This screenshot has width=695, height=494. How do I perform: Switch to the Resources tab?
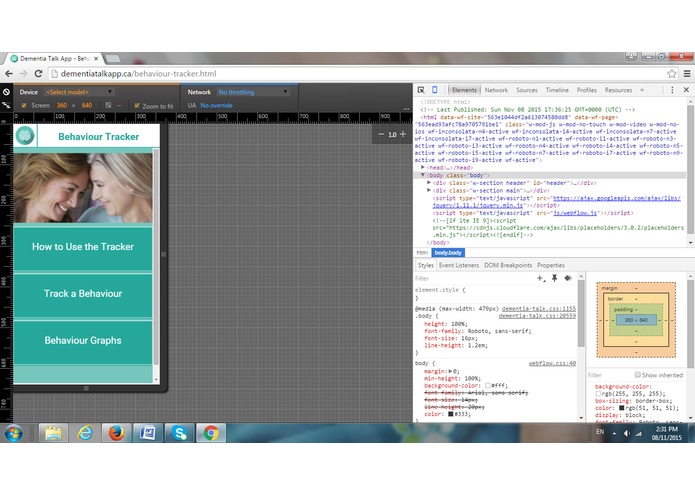[x=618, y=90]
